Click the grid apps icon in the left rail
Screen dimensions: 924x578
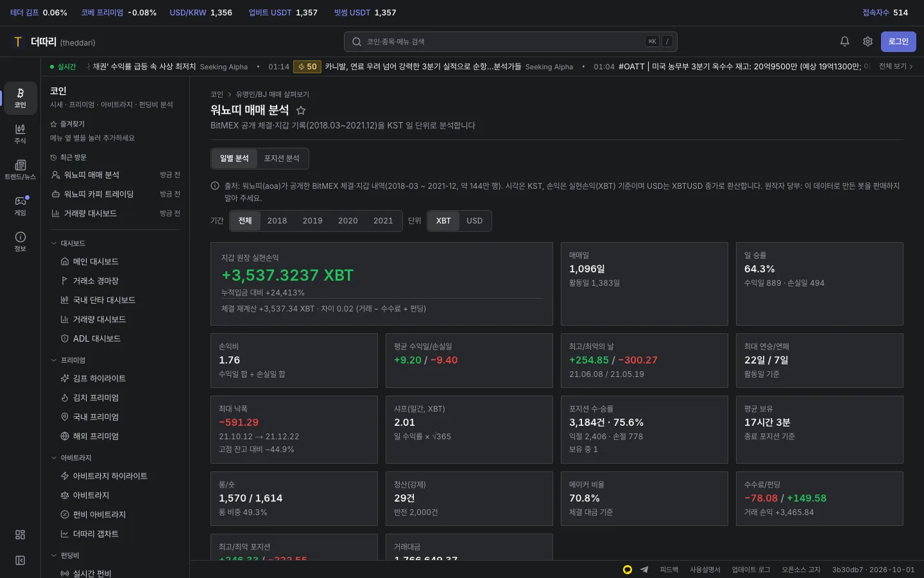(21, 535)
